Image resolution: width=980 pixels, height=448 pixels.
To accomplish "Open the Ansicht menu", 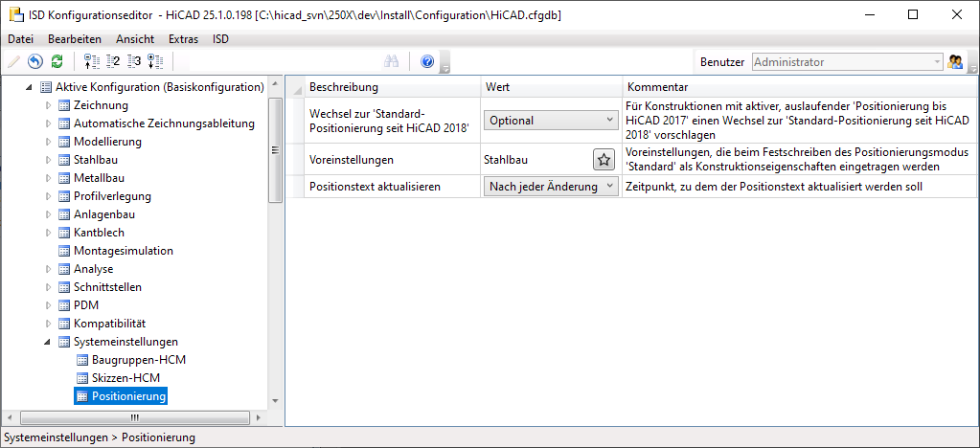I will (135, 38).
